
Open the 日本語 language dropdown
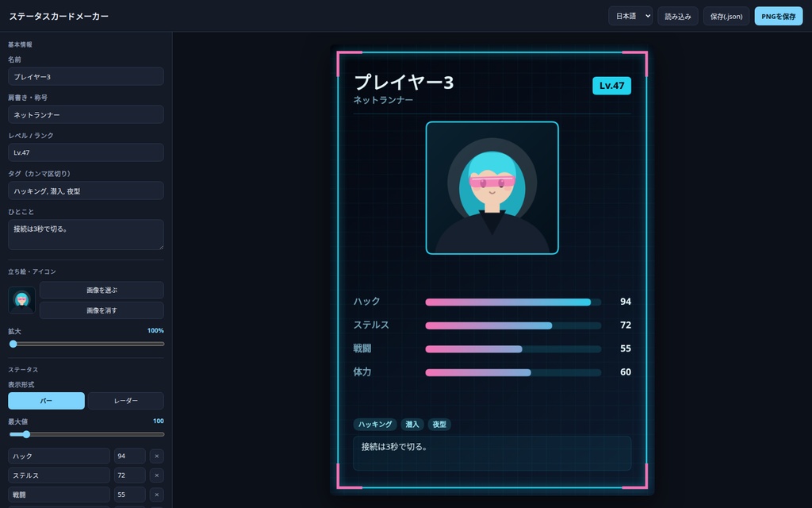coord(630,16)
